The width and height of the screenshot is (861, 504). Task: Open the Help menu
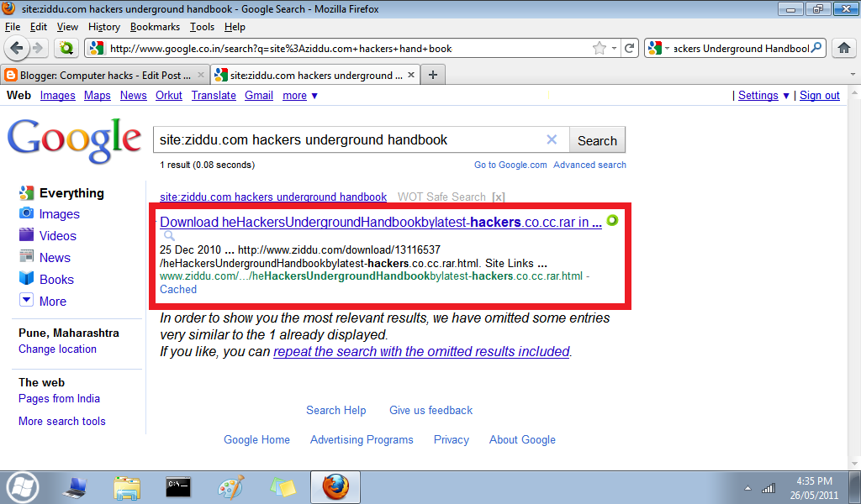(x=235, y=27)
